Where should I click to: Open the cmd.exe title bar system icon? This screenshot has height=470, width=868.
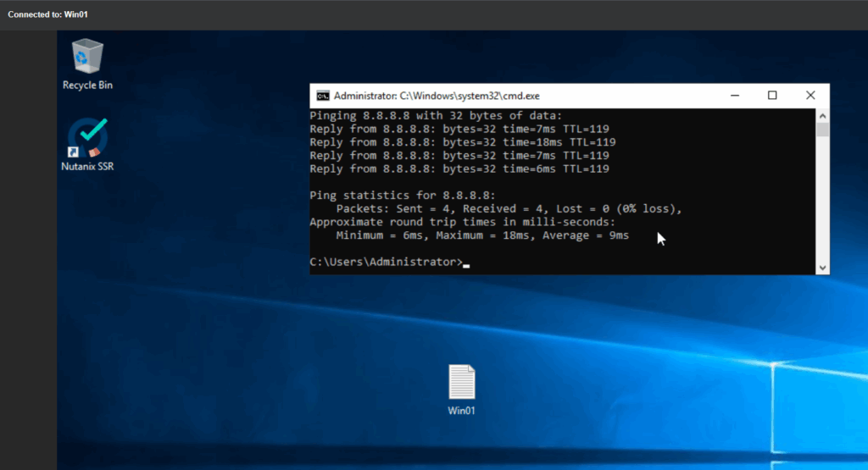click(323, 96)
